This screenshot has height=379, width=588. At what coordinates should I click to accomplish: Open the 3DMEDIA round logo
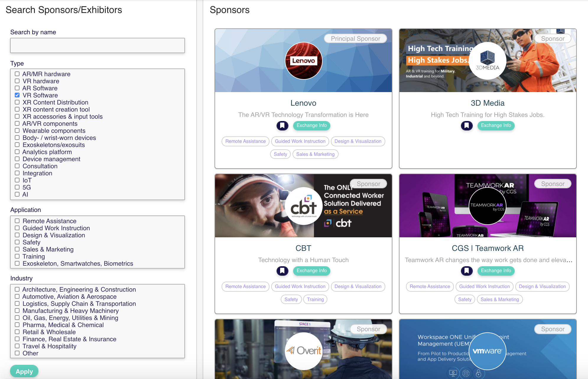click(488, 61)
